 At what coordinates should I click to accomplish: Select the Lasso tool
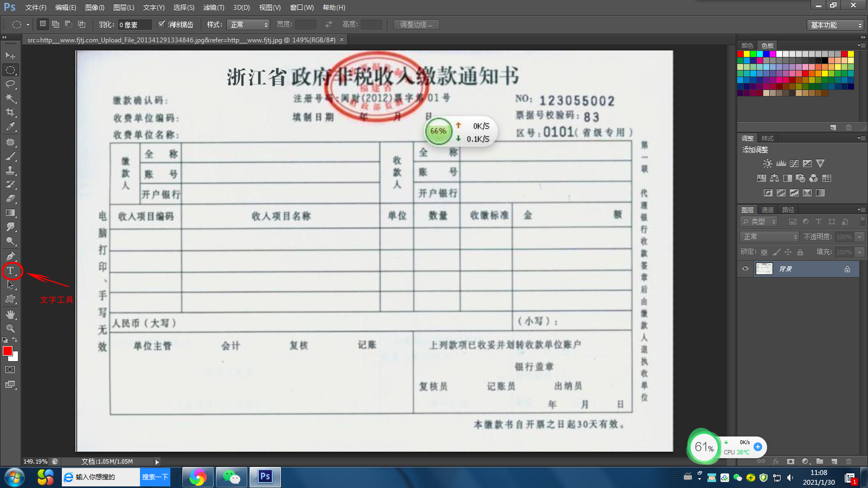click(x=10, y=84)
